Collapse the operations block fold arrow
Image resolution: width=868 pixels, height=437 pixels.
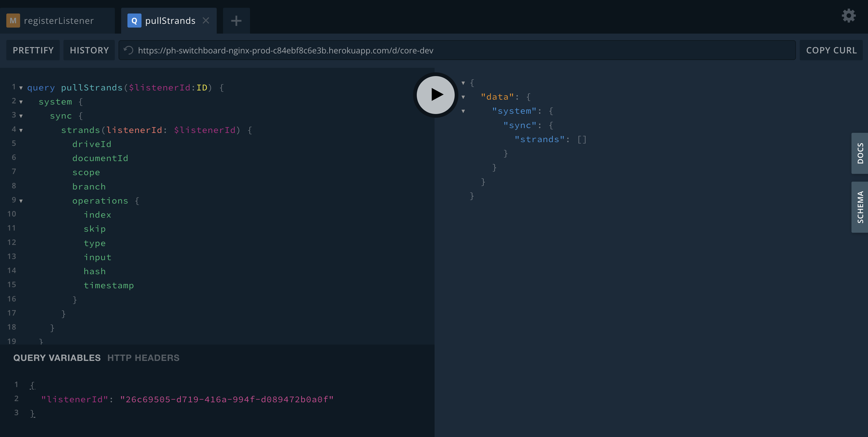(21, 201)
